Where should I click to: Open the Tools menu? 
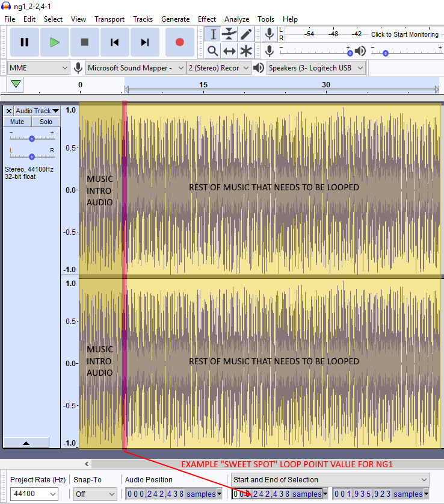tap(266, 19)
